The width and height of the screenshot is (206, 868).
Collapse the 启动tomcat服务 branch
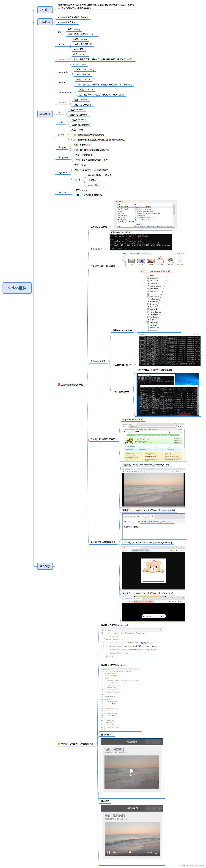[109, 361]
